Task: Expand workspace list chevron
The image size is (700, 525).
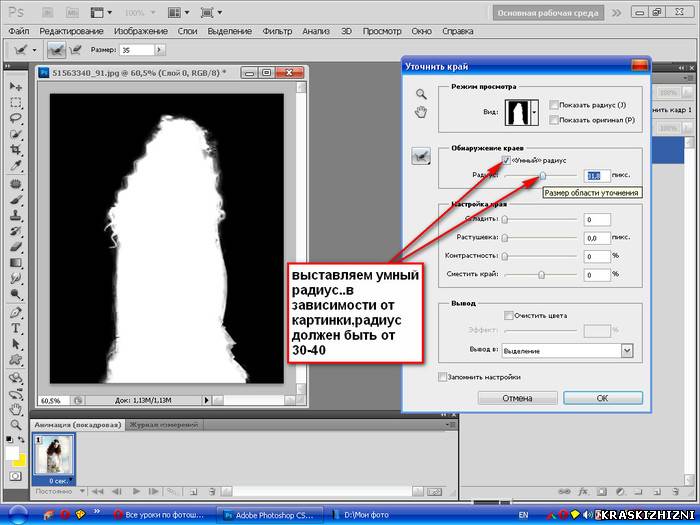Action: click(x=617, y=13)
